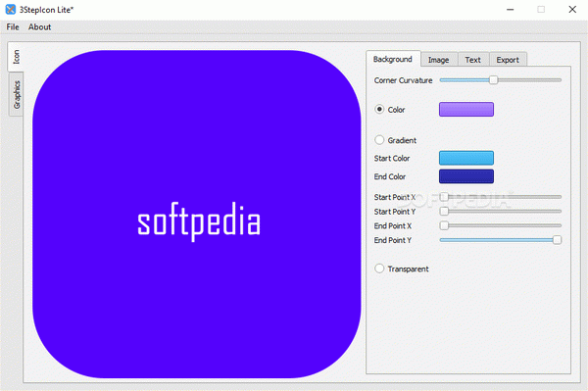Click the softpedia text on the icon preview
Screen dimensions: 588x391
[x=199, y=221]
